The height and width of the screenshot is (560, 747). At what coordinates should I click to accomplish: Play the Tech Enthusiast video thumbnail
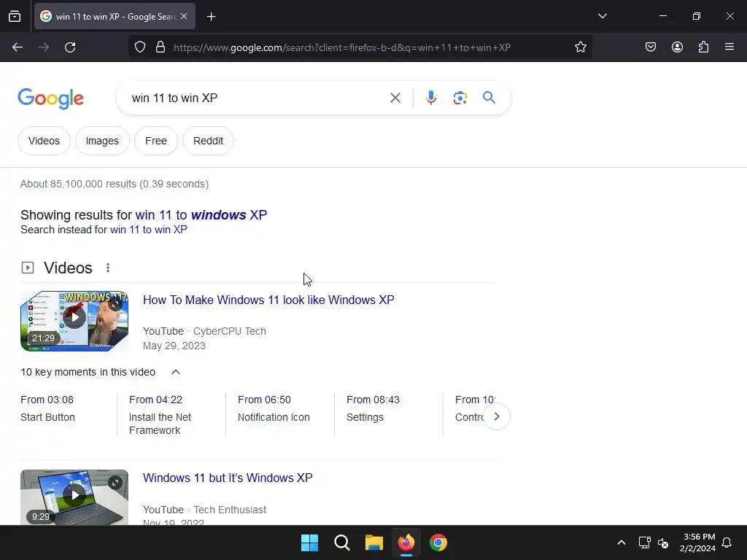click(74, 497)
